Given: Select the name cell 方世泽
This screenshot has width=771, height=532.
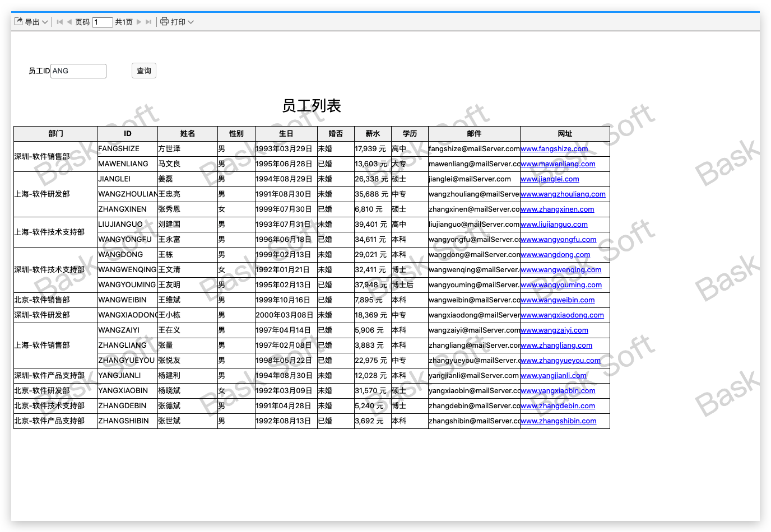Looking at the screenshot, I should pyautogui.click(x=188, y=149).
